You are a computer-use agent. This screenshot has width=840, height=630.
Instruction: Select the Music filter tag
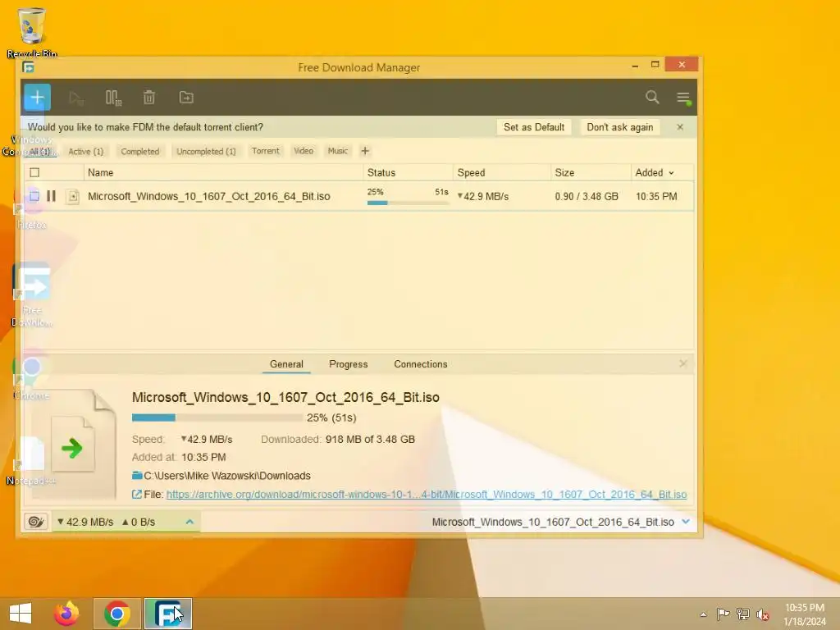point(337,151)
